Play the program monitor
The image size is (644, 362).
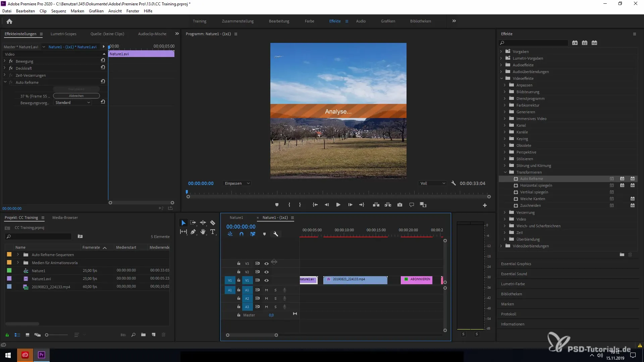[338, 205]
